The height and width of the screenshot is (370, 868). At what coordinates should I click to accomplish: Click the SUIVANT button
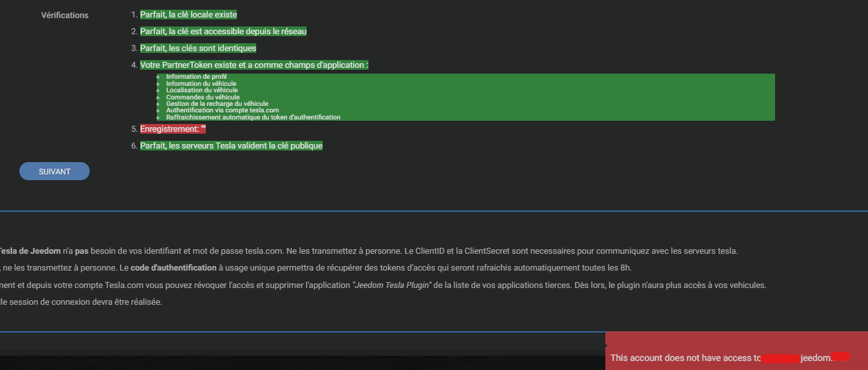54,171
